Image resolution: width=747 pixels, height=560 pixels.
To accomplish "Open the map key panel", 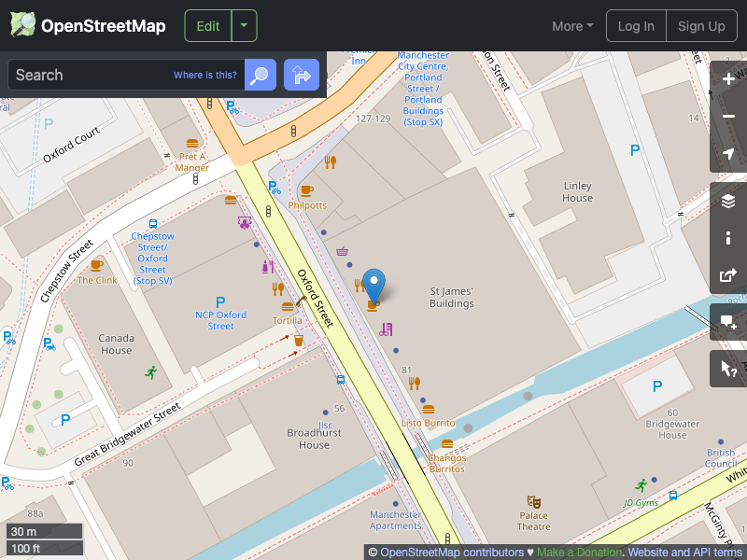I will pos(728,238).
